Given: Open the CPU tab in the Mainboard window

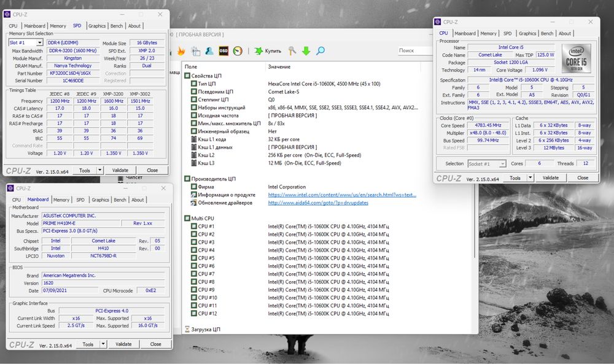Looking at the screenshot, I should pos(17,199).
